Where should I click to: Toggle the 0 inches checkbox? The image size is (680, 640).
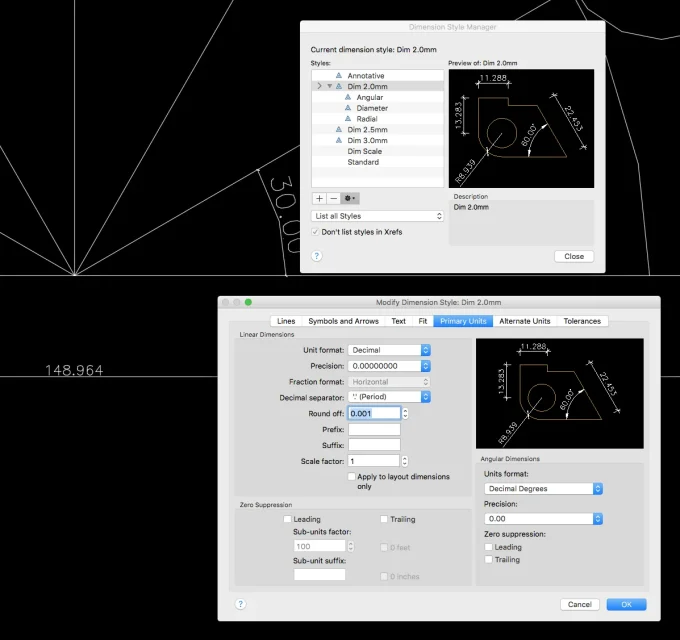click(384, 576)
